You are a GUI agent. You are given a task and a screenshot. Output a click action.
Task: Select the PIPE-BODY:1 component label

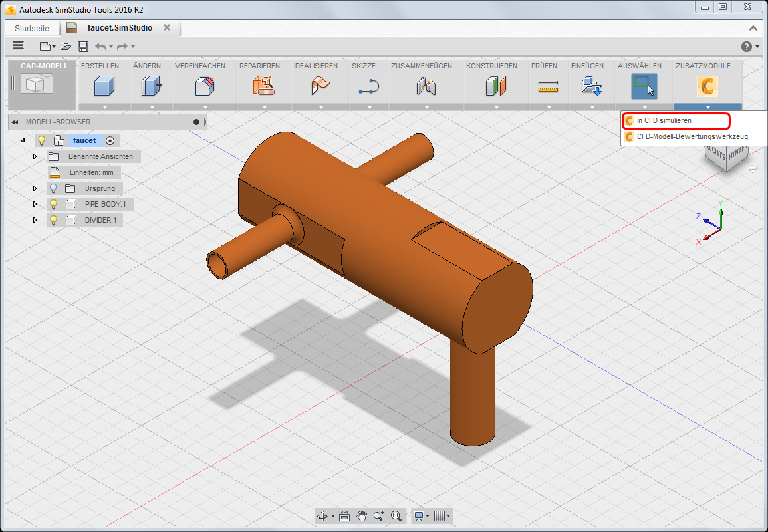(105, 204)
